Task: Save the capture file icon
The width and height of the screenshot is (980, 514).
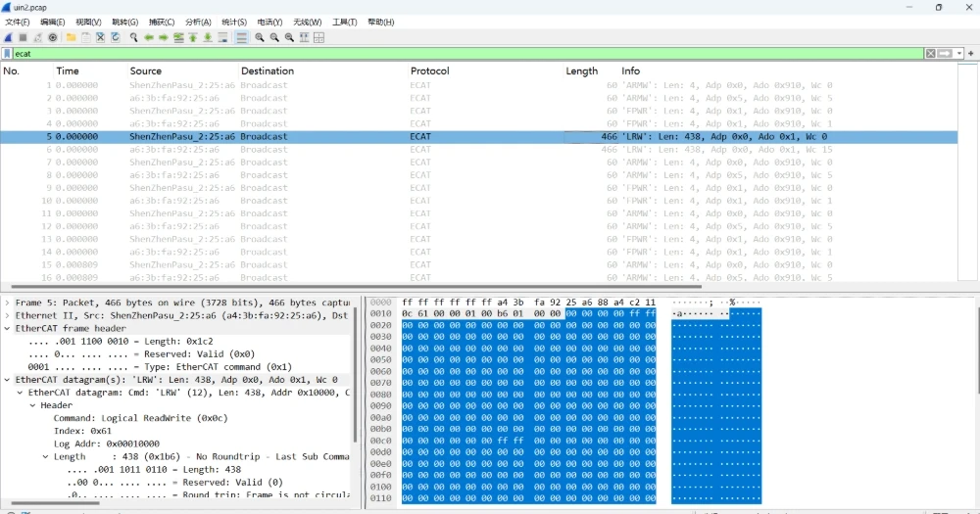Action: click(x=86, y=37)
